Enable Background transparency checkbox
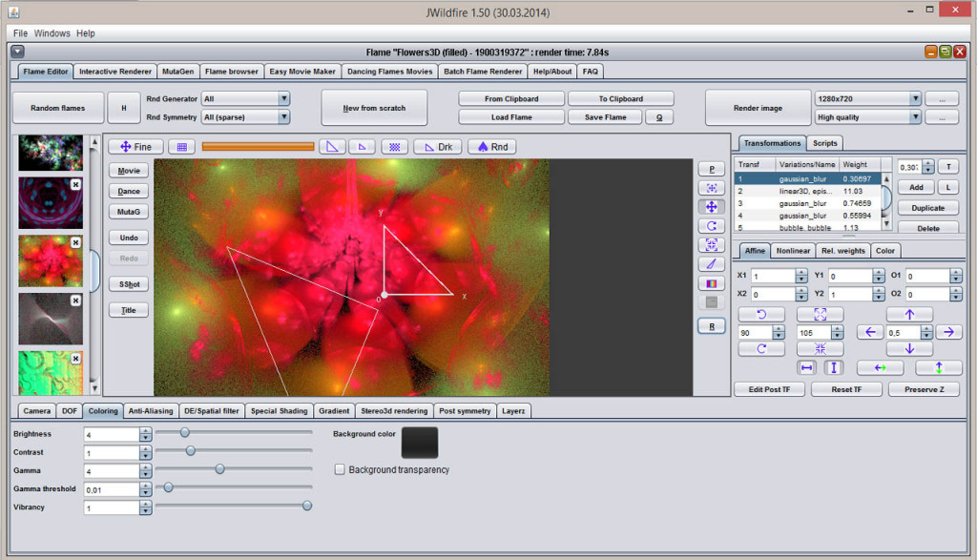 coord(340,469)
